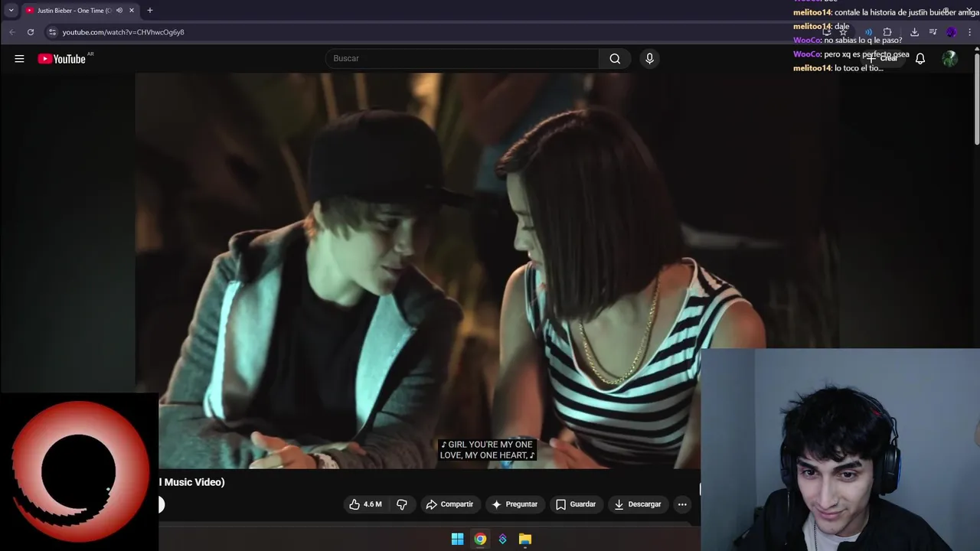
Task: Click the Crear create button
Action: pos(882,59)
